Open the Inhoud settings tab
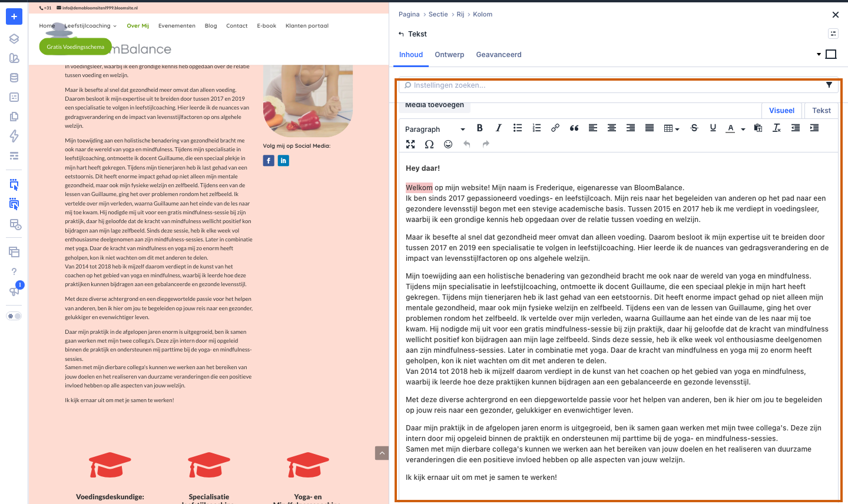The width and height of the screenshot is (848, 504). 411,55
